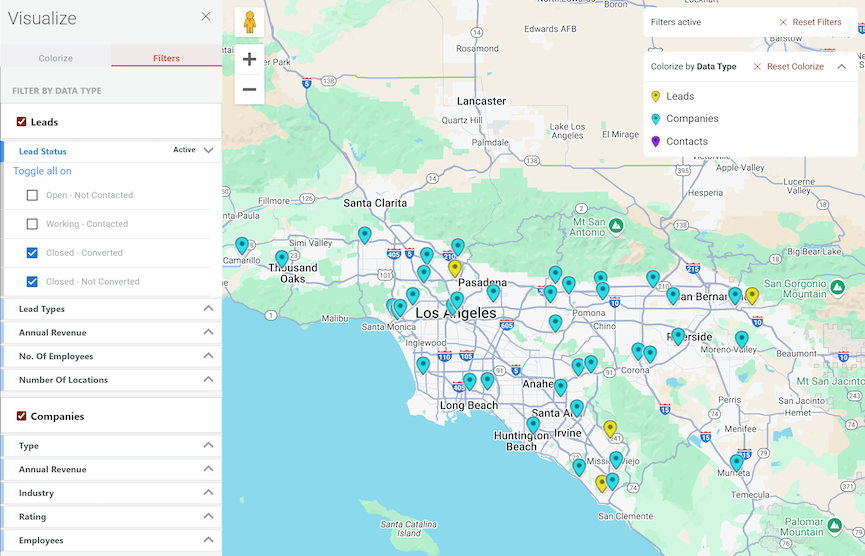Check Open - Not Contacted status
Screen dimensions: 865x556
point(32,195)
